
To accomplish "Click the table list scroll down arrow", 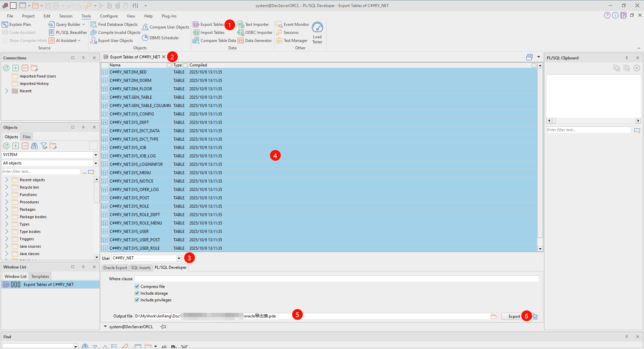I will point(540,249).
